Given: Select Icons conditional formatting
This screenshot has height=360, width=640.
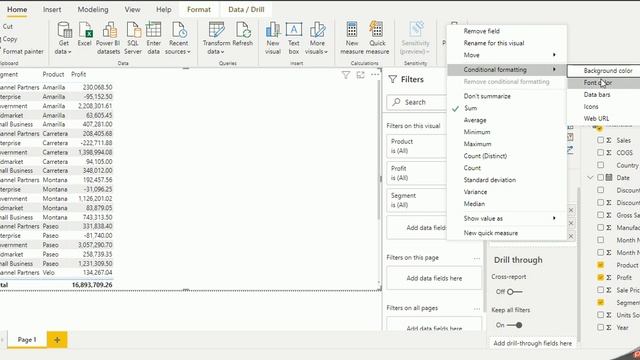Looking at the screenshot, I should (604, 107).
